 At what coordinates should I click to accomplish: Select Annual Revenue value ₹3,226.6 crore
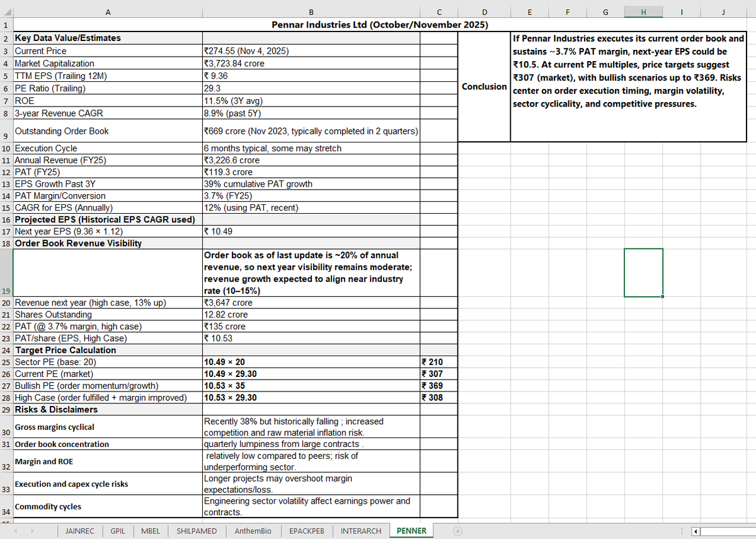[x=311, y=160]
